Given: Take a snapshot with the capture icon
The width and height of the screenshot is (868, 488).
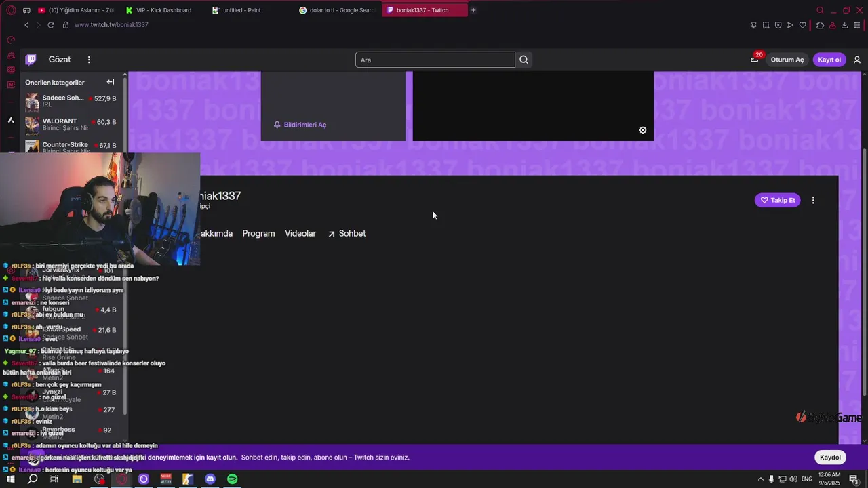Looking at the screenshot, I should click(x=766, y=25).
